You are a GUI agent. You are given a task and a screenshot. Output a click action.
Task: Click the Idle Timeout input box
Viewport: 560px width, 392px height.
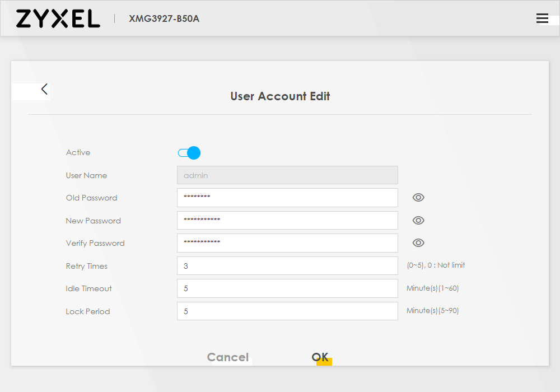pos(287,288)
